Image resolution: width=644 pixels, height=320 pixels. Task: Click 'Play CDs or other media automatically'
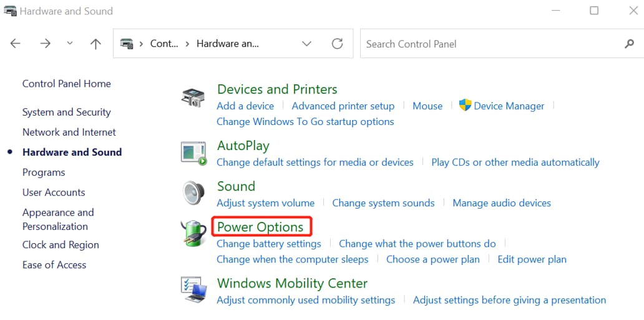(x=515, y=162)
